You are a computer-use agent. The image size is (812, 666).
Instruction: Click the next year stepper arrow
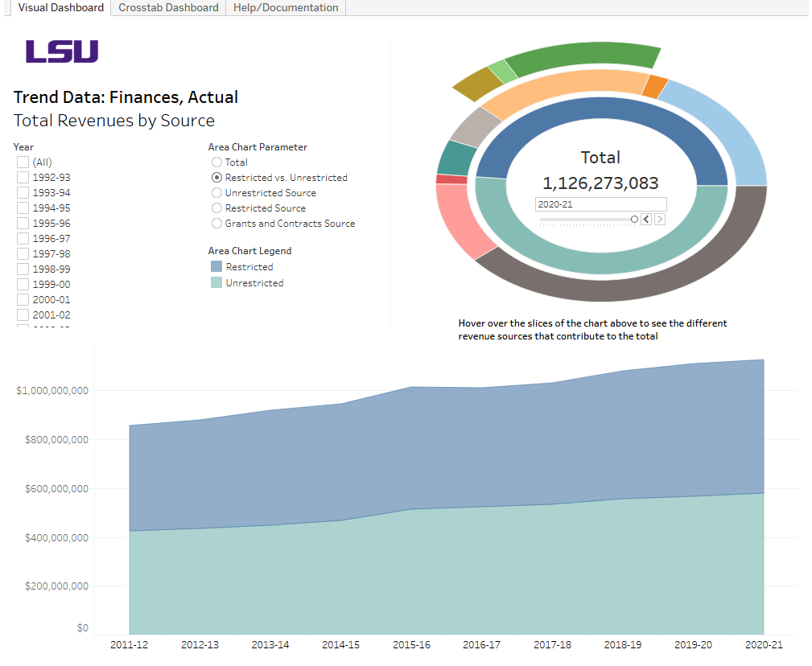[660, 218]
